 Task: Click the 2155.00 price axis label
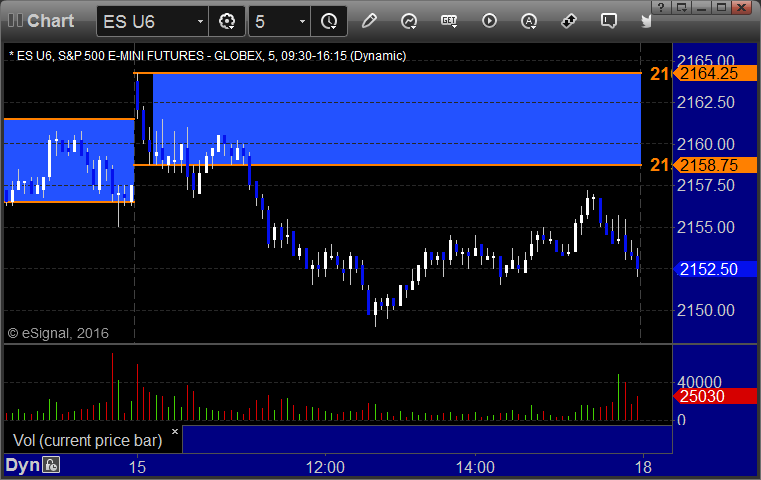706,227
